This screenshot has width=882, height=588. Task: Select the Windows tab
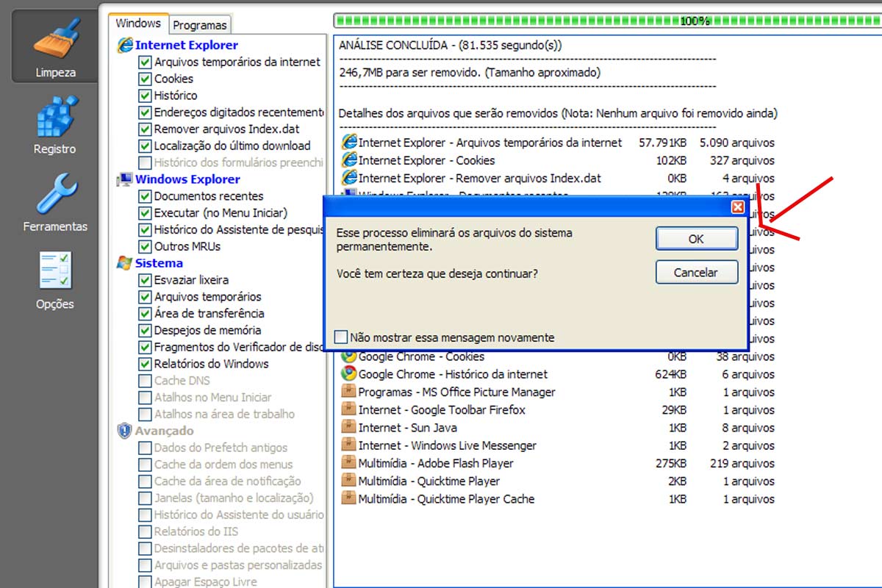(x=137, y=23)
